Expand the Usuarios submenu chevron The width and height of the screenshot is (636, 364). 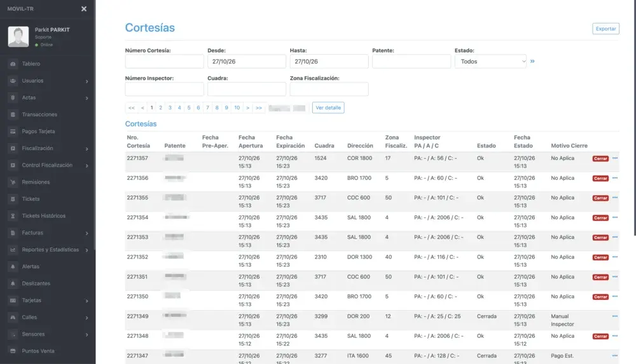86,81
